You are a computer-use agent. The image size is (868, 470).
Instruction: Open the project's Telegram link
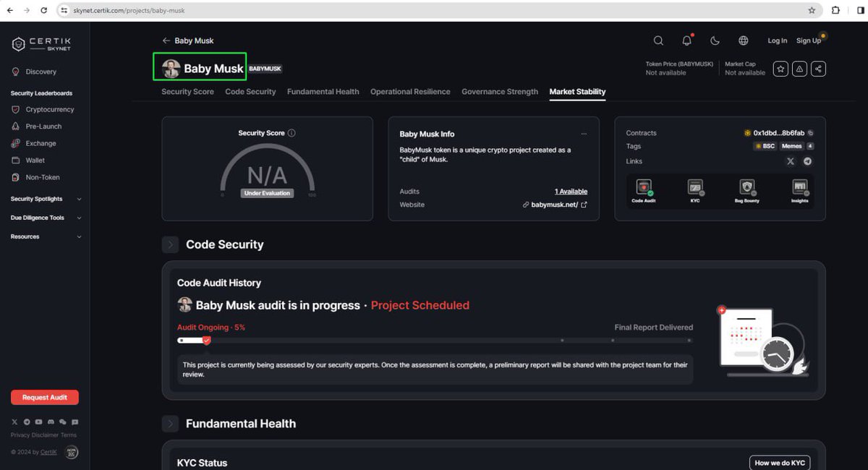(x=808, y=161)
